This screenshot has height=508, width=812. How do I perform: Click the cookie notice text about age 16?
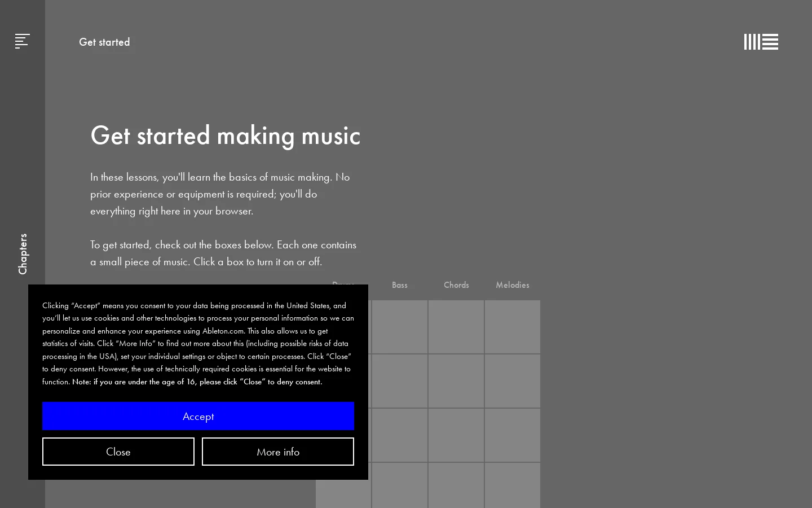[x=197, y=382]
